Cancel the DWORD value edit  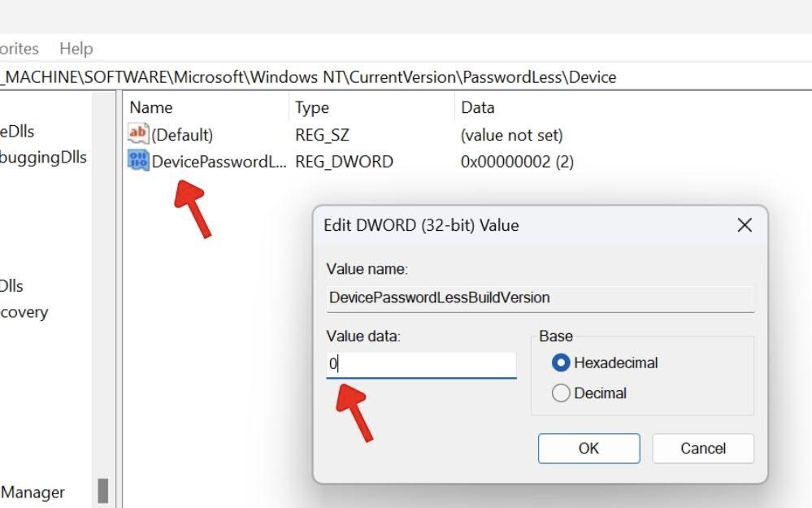coord(702,449)
